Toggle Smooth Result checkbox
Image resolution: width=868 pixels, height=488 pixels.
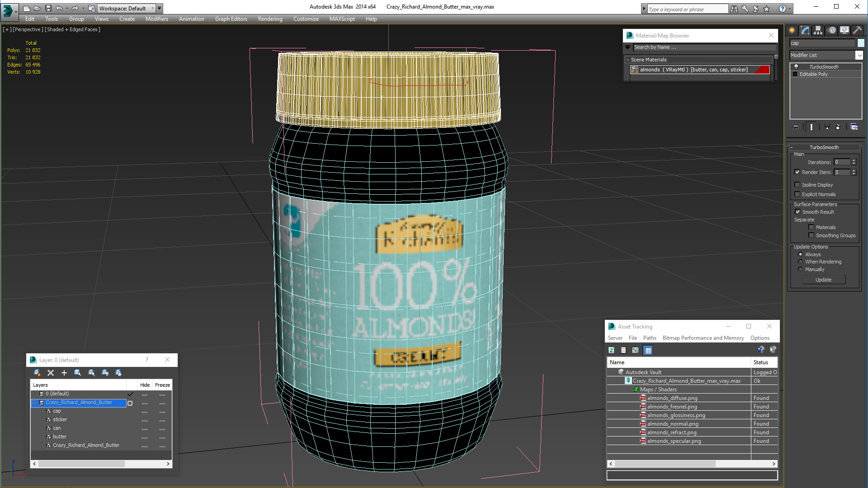point(798,212)
